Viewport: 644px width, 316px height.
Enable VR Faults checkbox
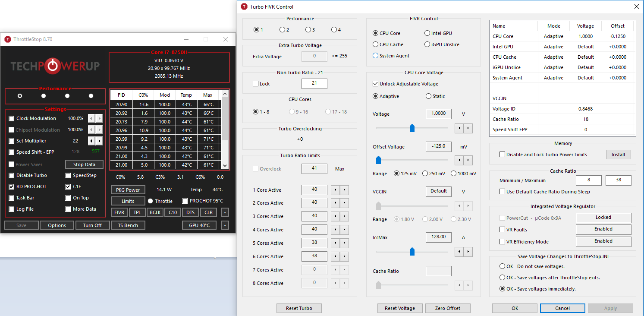(502, 230)
